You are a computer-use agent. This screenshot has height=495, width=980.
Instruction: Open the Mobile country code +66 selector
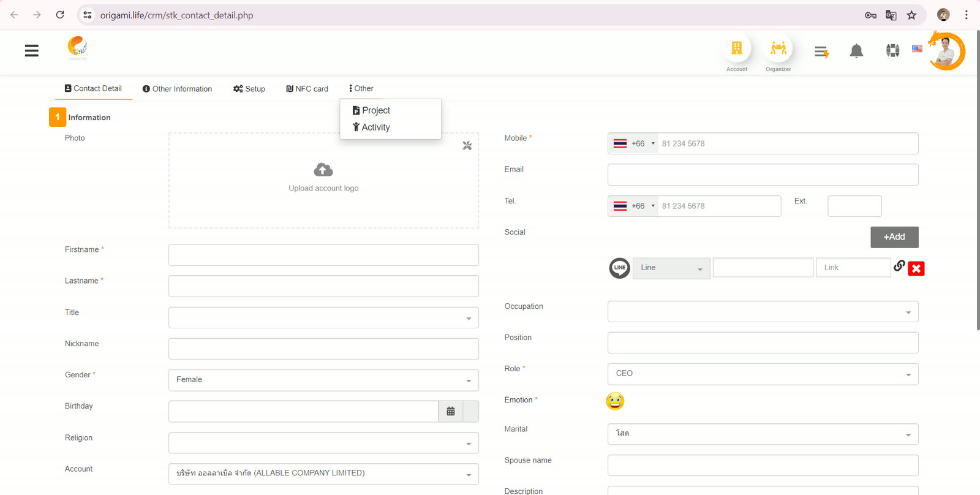[633, 144]
